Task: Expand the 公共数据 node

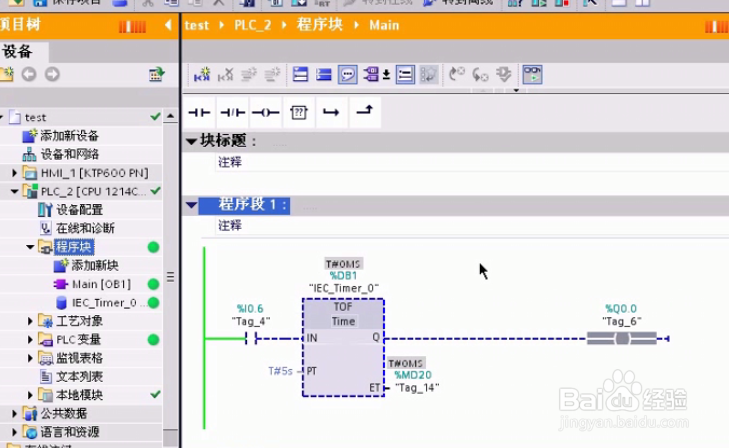Action: pos(14,413)
